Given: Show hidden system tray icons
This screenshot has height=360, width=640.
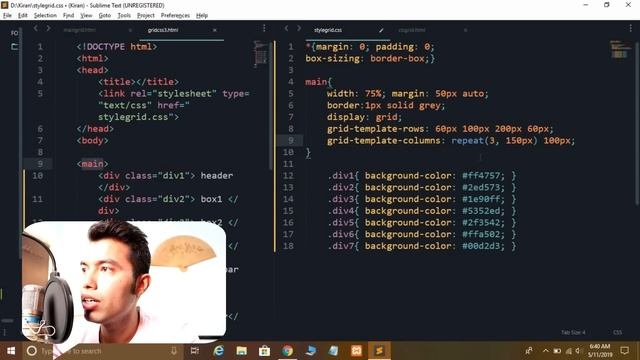Looking at the screenshot, I should (x=546, y=351).
